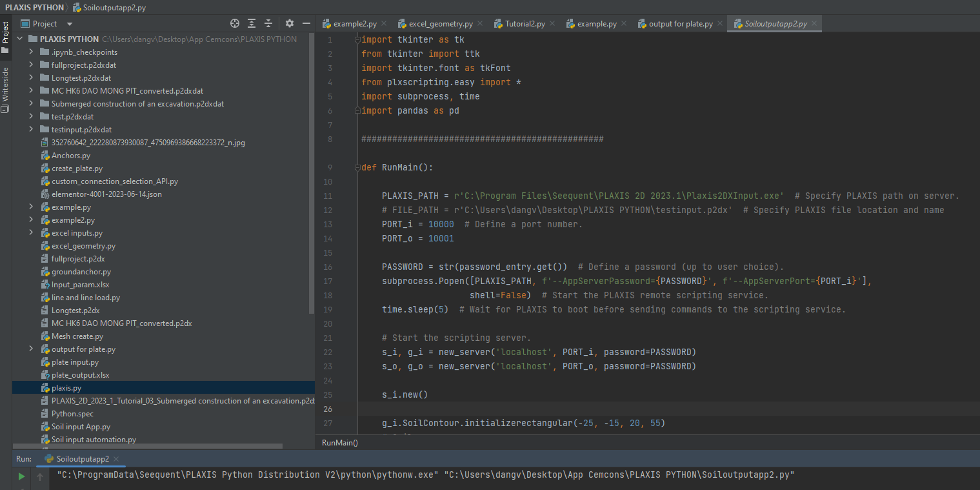Switch to the excel_geometry.py tab
980x490 pixels.
pos(440,24)
